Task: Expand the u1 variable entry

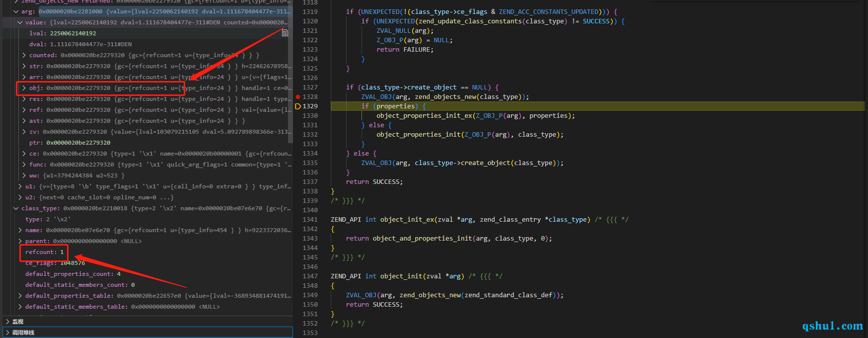Action: tap(20, 186)
